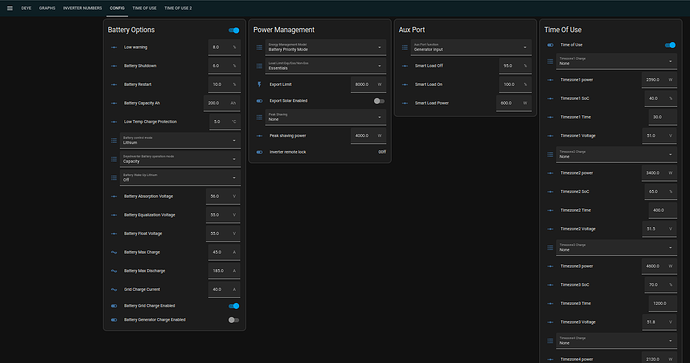Image resolution: width=690 pixels, height=363 pixels.
Task: Open the hamburger sidebar menu
Action: [x=10, y=8]
